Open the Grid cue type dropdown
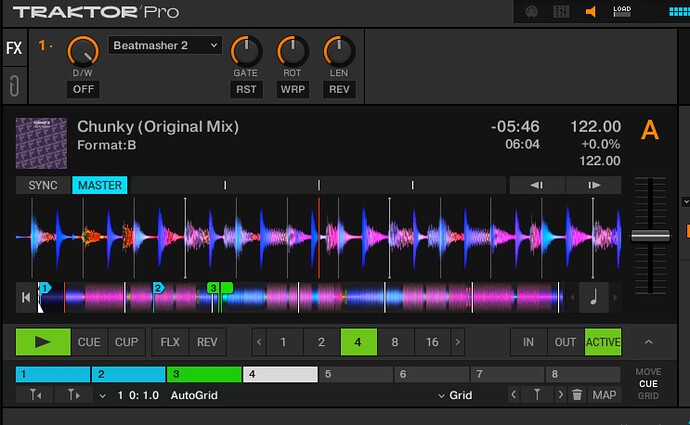The image size is (690, 425). pyautogui.click(x=455, y=395)
